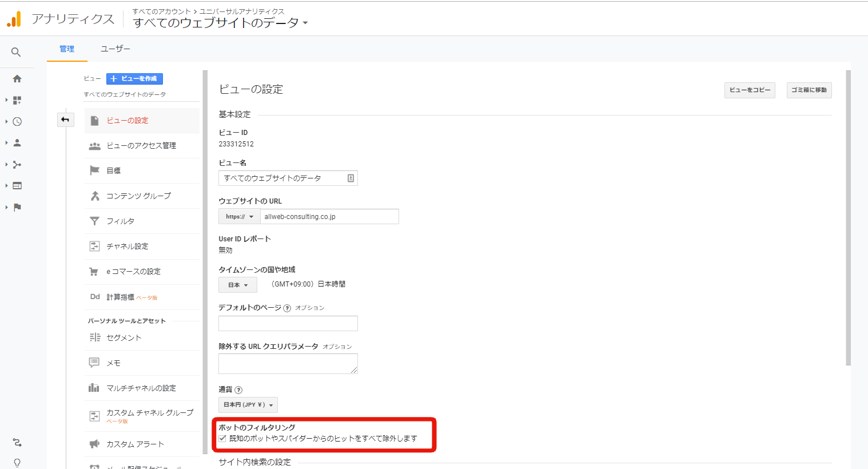Viewport: 868px width, 469px height.
Task: Open Acquisition icon in sidebar
Action: click(x=17, y=165)
